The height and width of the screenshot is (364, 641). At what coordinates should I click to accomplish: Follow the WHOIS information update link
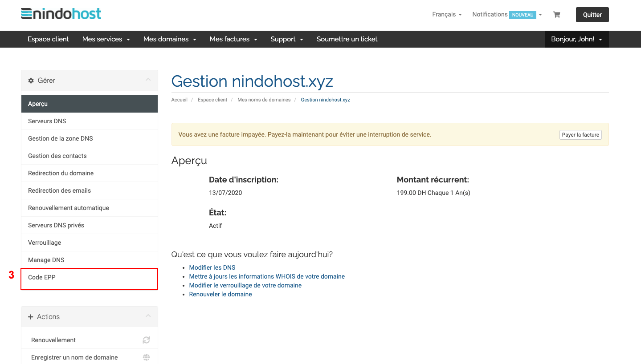click(x=267, y=276)
